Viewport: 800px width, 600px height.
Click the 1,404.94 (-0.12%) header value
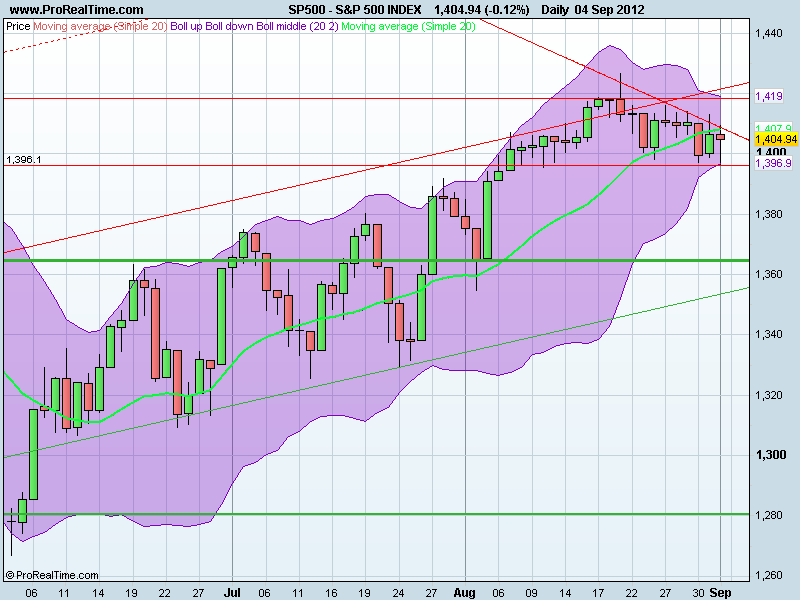click(x=482, y=10)
